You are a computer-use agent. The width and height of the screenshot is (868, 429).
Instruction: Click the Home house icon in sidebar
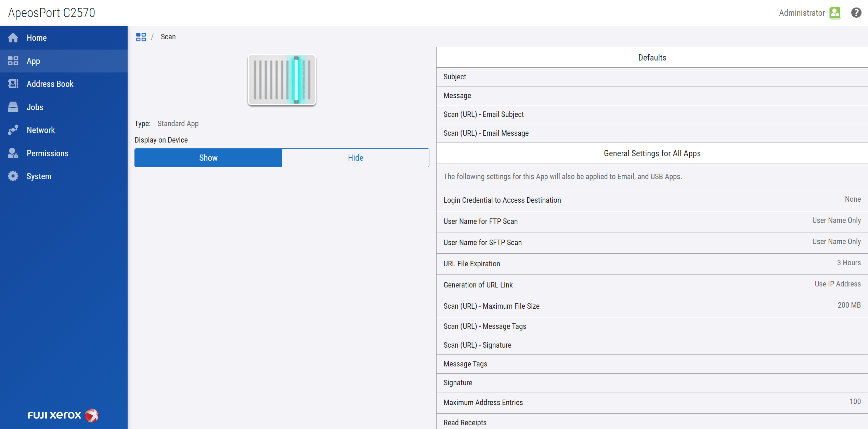13,38
